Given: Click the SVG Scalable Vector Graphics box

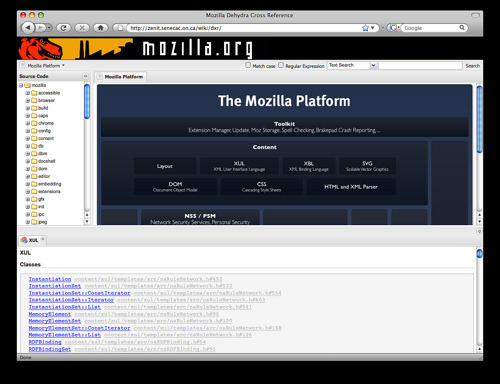Looking at the screenshot, I should coord(367,166).
